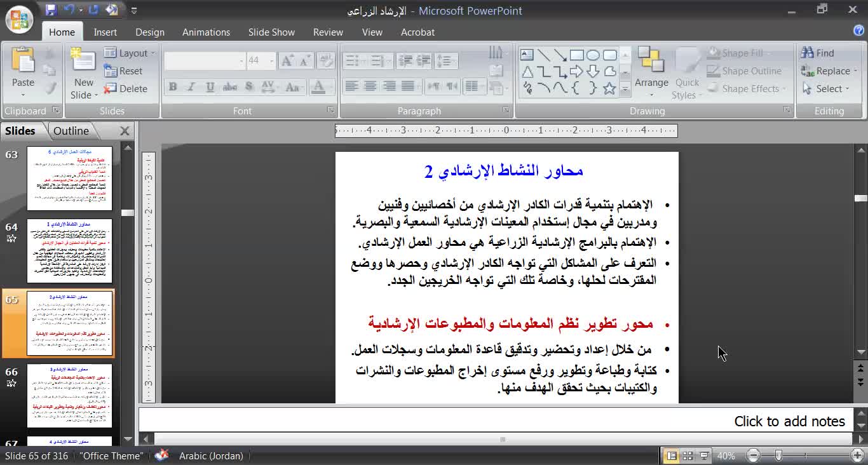
Task: Open the Font dialog box launcher
Action: [330, 111]
